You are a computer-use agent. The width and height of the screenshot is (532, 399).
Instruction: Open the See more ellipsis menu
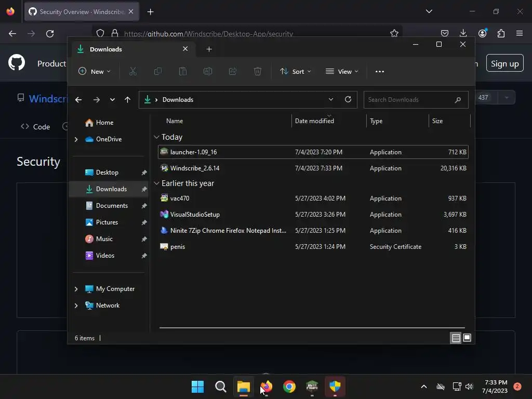tap(380, 71)
